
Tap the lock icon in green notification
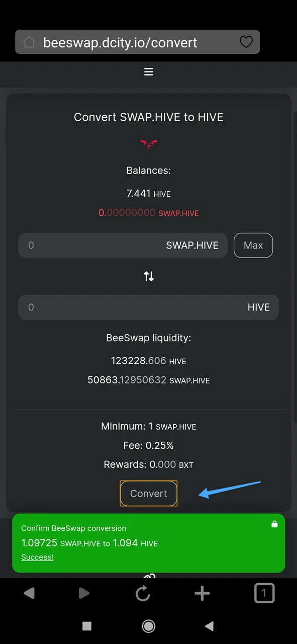point(274,524)
